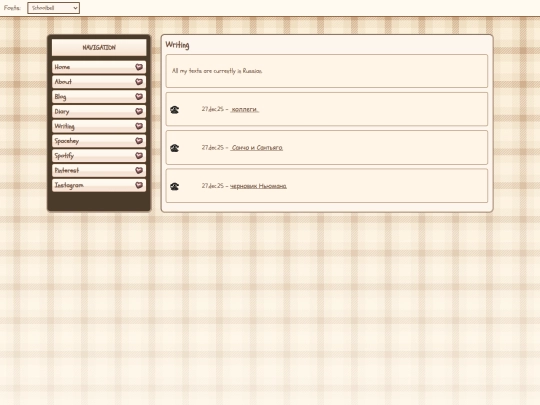Click the heart icon beside Pinterest

coord(139,170)
